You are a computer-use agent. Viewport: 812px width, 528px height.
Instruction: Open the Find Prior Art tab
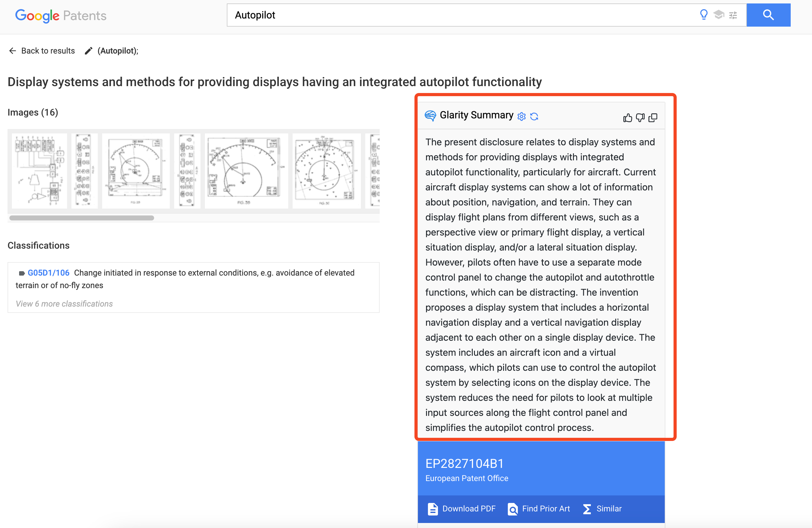539,509
